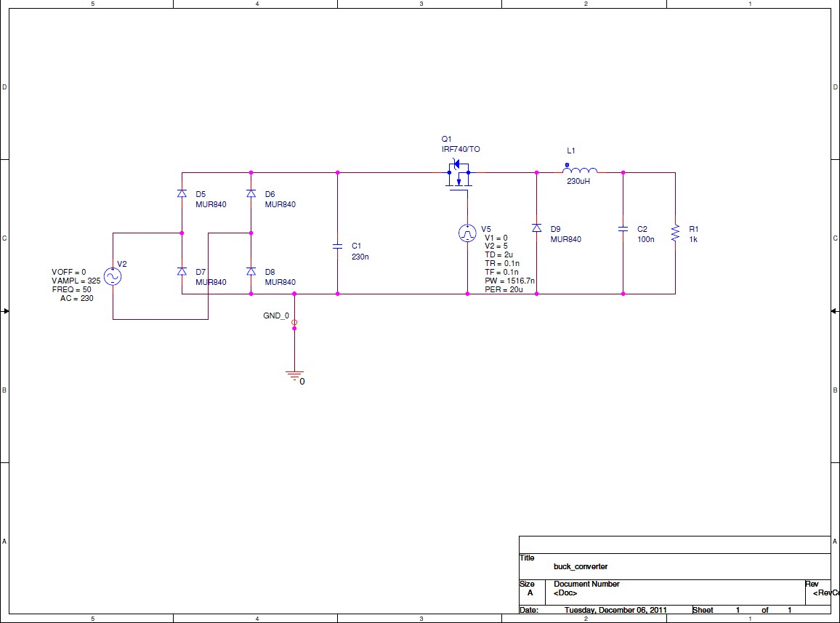Click the AC = 230 property
The width and height of the screenshot is (840, 623).
click(76, 298)
